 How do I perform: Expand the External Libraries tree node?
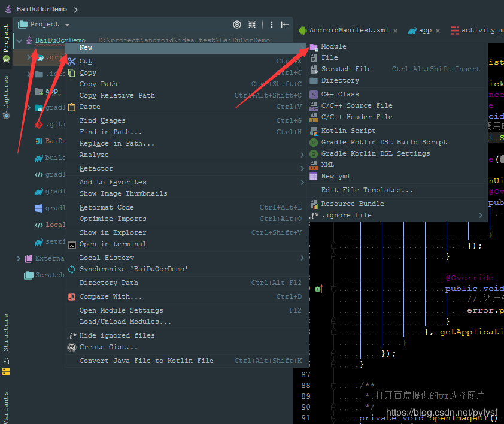19,258
